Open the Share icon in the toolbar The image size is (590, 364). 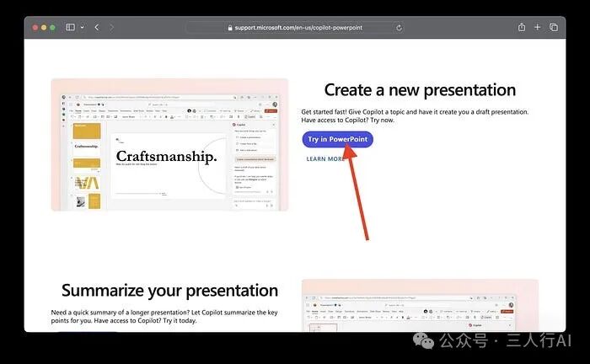click(x=522, y=27)
